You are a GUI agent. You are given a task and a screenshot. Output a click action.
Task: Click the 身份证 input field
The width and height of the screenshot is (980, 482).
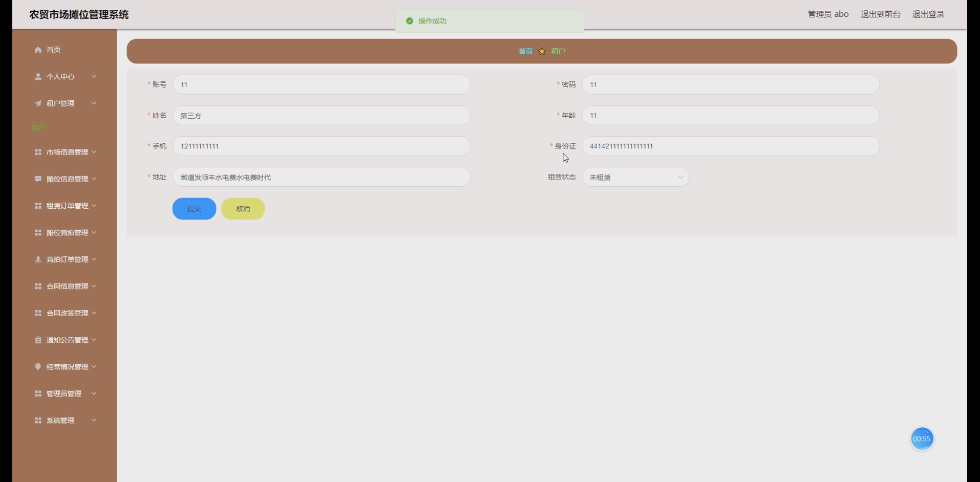pyautogui.click(x=731, y=146)
